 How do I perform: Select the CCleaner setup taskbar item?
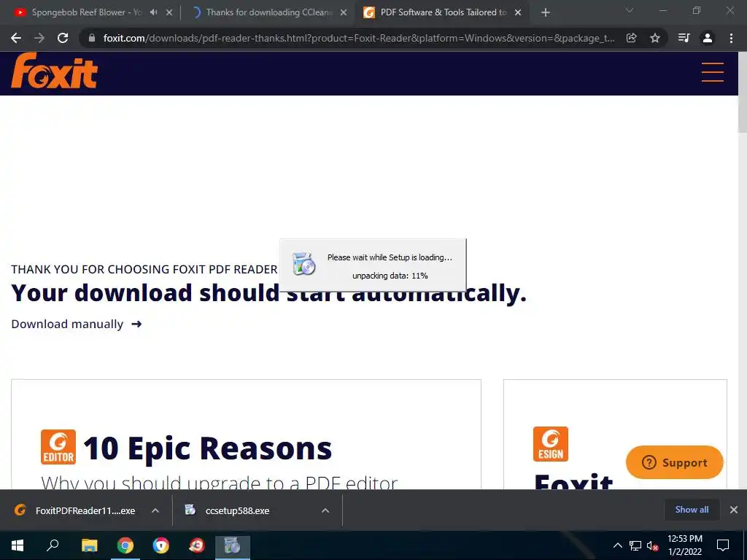click(233, 545)
